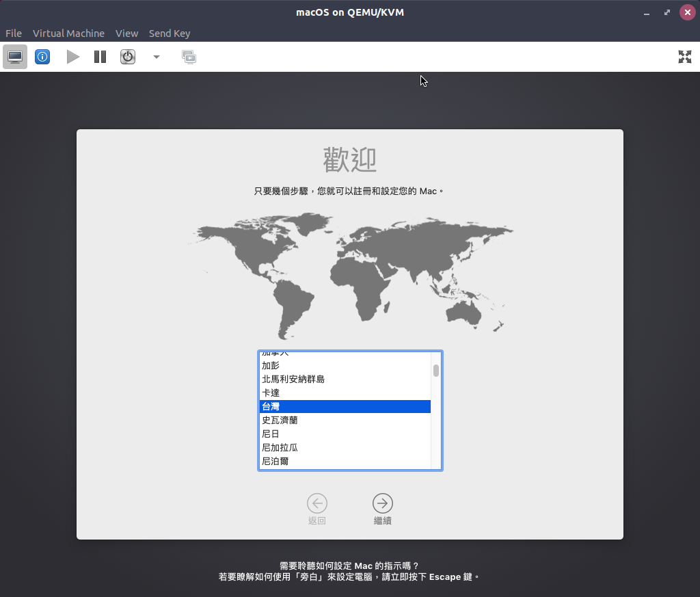Select 尼加拉瓜 in the country list
Image resolution: width=700 pixels, height=597 pixels.
pyautogui.click(x=345, y=447)
